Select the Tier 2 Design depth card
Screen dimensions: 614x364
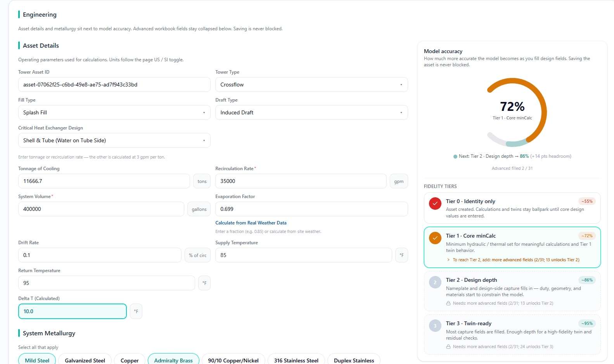pyautogui.click(x=512, y=292)
